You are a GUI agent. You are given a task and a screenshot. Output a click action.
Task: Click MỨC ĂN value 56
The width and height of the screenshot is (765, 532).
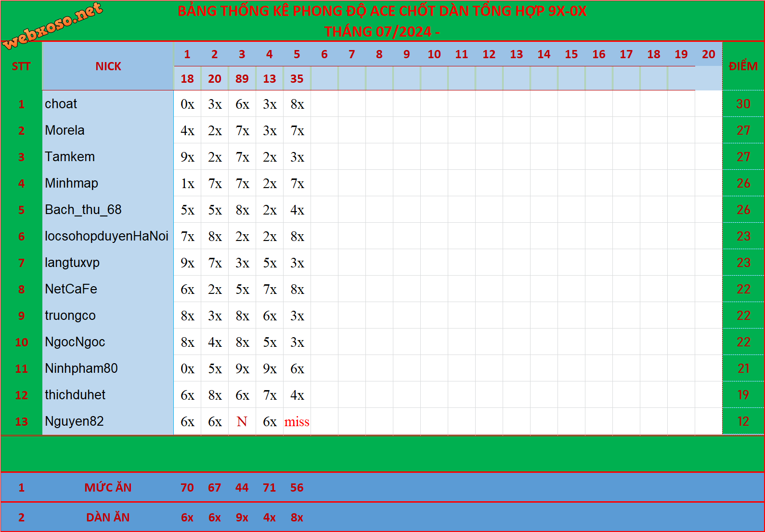pyautogui.click(x=297, y=488)
